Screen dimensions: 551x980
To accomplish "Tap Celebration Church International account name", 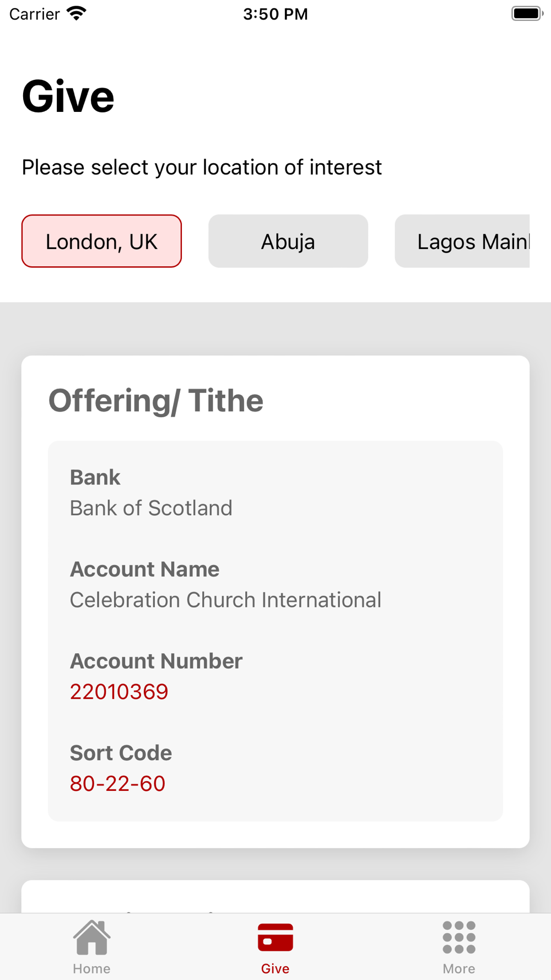I will pos(225,600).
